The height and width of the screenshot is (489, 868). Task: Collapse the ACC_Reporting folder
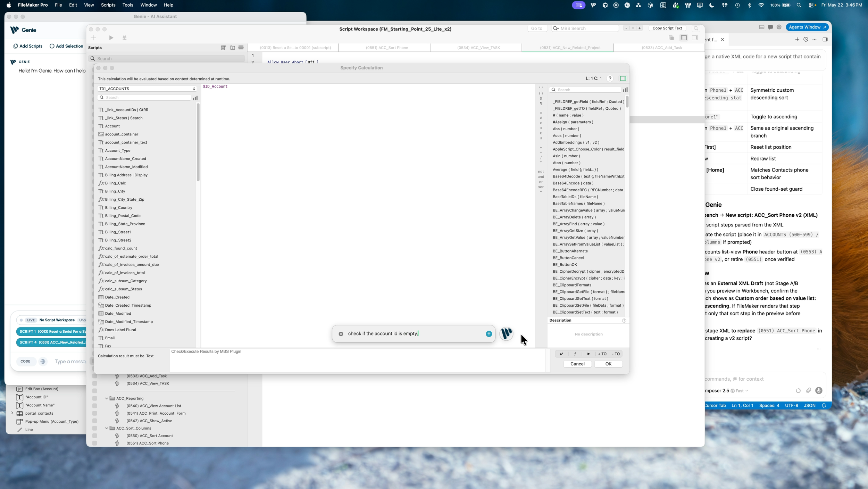pos(106,399)
